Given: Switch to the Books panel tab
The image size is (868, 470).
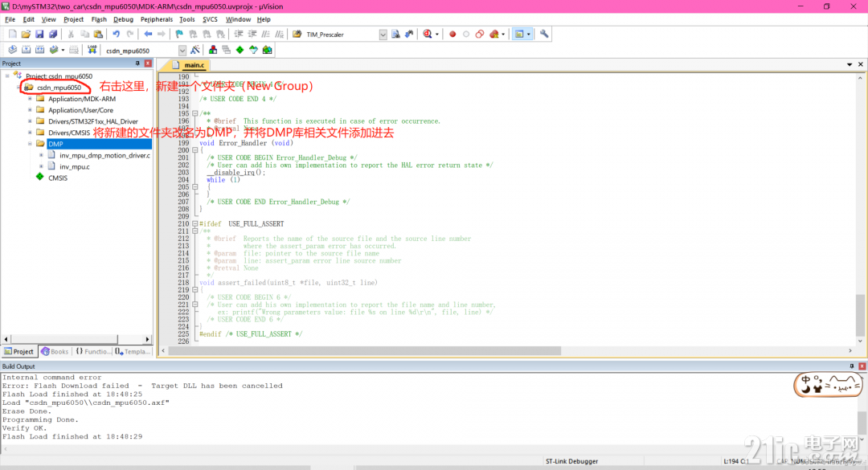Looking at the screenshot, I should (x=55, y=352).
